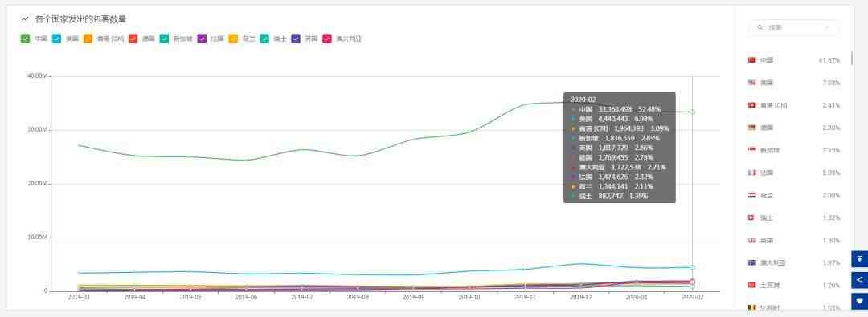Screen dimensions: 868x317
Task: Uncheck the 中国 legend checkbox
Action: tap(25, 39)
